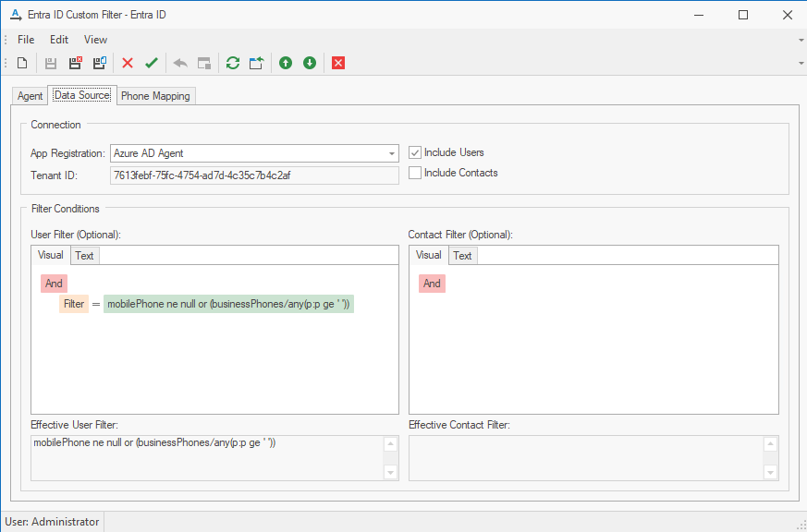The height and width of the screenshot is (532, 807).
Task: Click the red X delete icon
Action: pos(128,63)
